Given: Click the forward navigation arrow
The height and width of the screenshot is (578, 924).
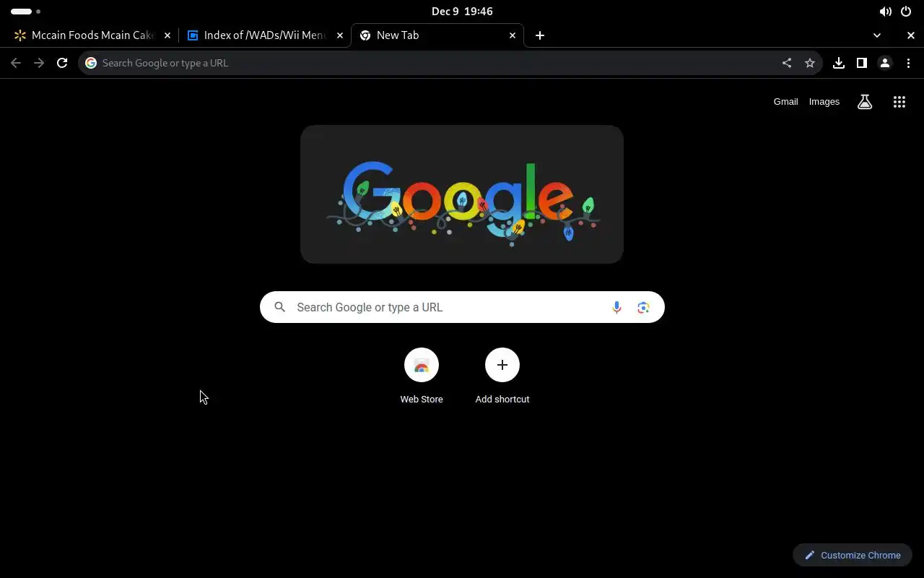Looking at the screenshot, I should (x=39, y=63).
